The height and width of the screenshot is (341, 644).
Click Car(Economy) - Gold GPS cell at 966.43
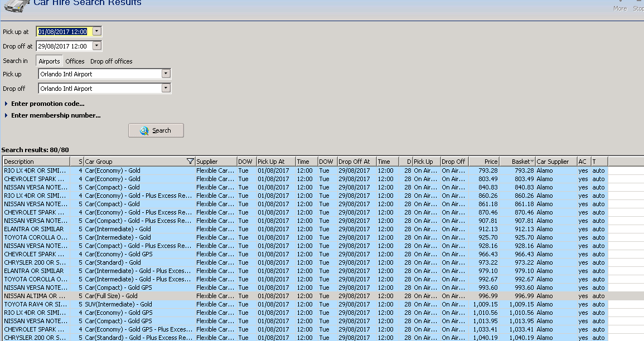(139, 254)
